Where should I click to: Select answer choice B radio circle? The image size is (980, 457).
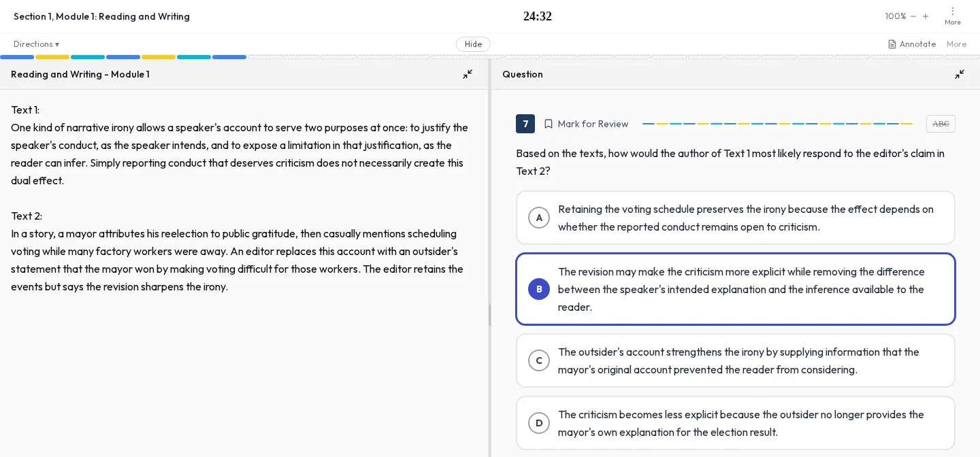point(539,289)
